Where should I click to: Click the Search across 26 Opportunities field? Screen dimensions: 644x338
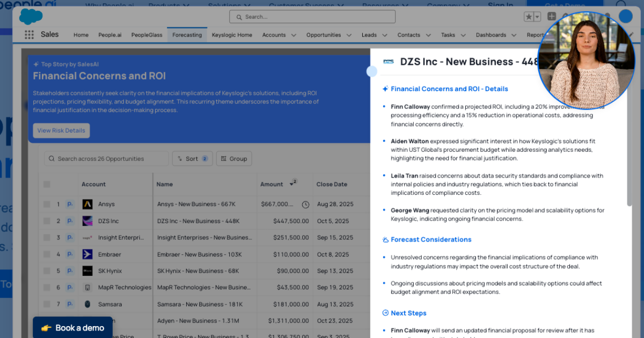[x=106, y=159]
